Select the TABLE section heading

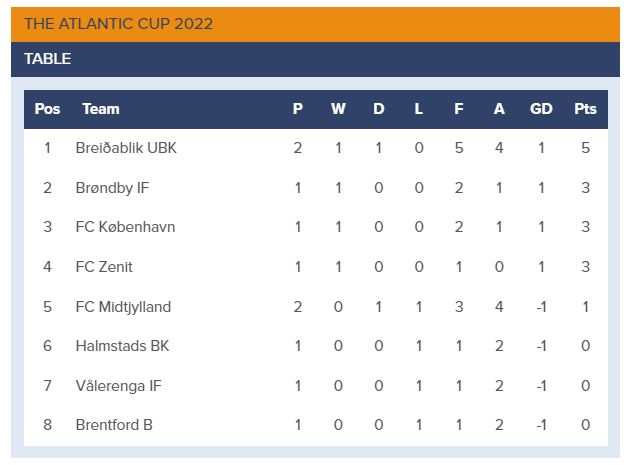tap(48, 59)
